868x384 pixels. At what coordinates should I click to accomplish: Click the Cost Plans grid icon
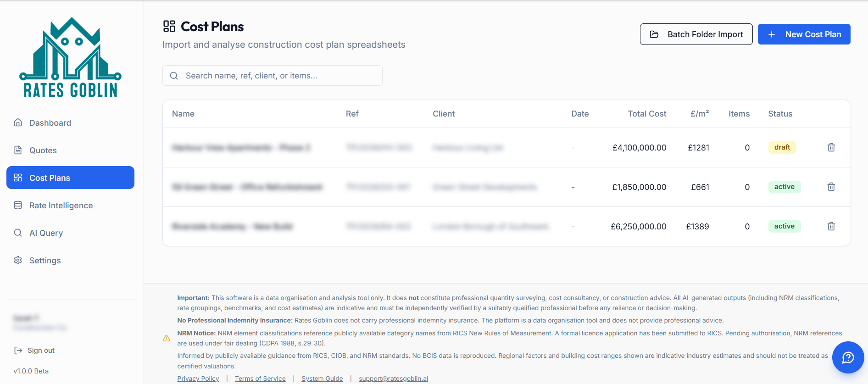pos(18,178)
